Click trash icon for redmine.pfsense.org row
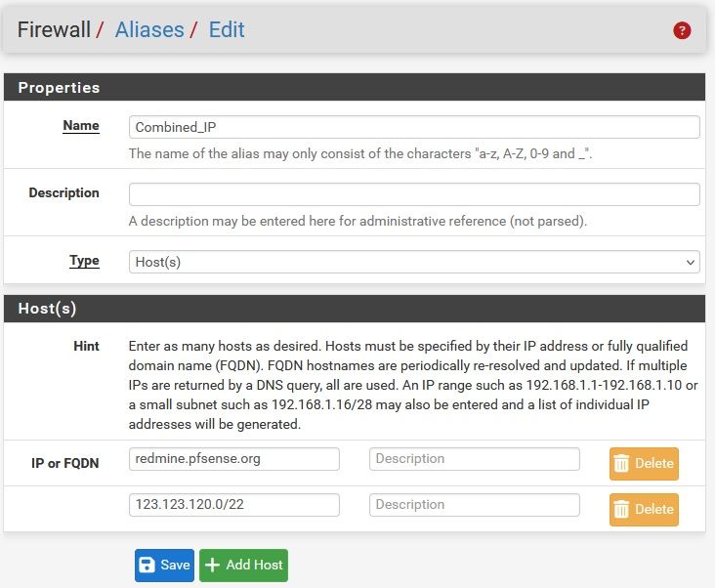This screenshot has height=588, width=715. [x=622, y=464]
